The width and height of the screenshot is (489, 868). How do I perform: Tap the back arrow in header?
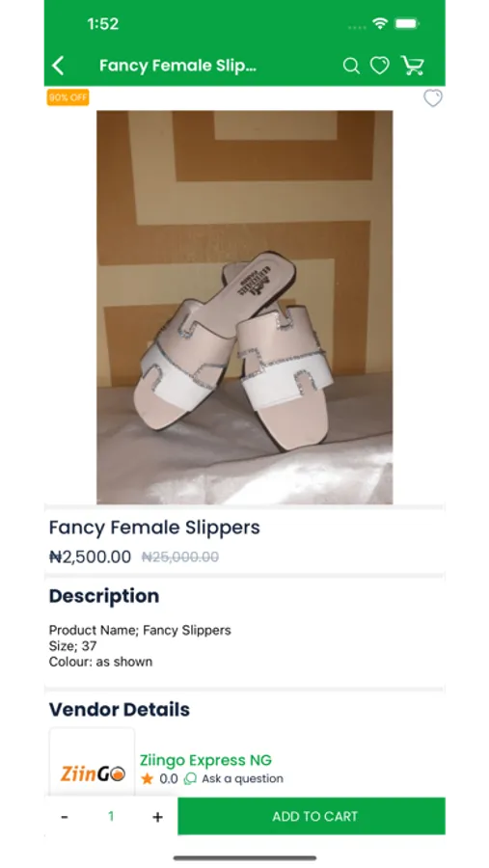58,66
